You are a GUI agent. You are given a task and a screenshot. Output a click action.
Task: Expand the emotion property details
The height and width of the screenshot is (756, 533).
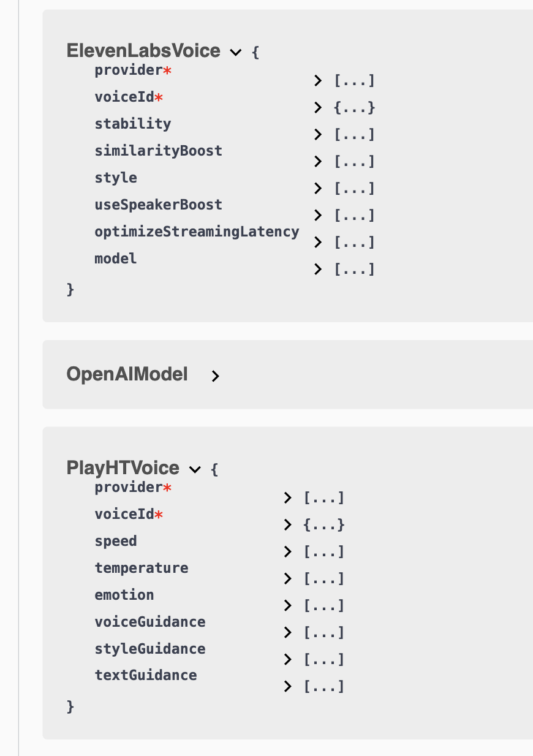click(288, 605)
